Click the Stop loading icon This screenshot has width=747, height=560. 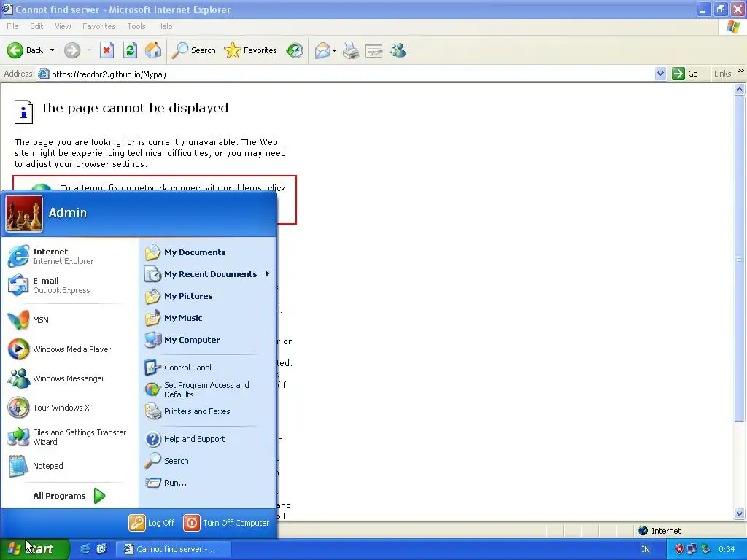pyautogui.click(x=107, y=50)
